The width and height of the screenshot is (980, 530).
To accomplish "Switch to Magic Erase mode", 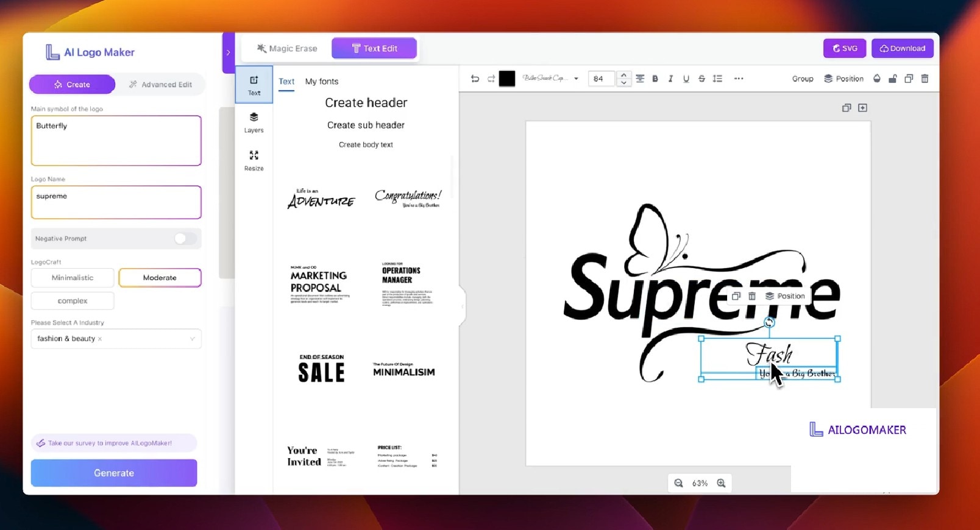I will 286,49.
